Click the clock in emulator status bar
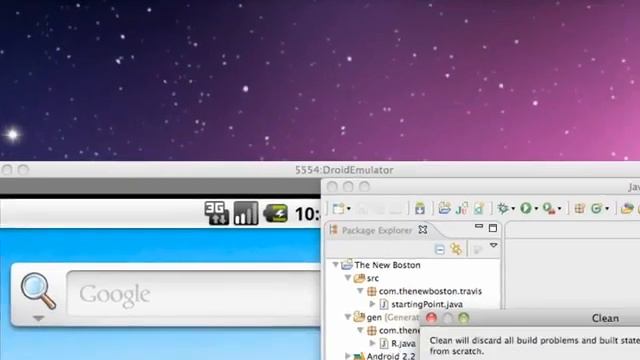The image size is (640, 360). point(307,214)
